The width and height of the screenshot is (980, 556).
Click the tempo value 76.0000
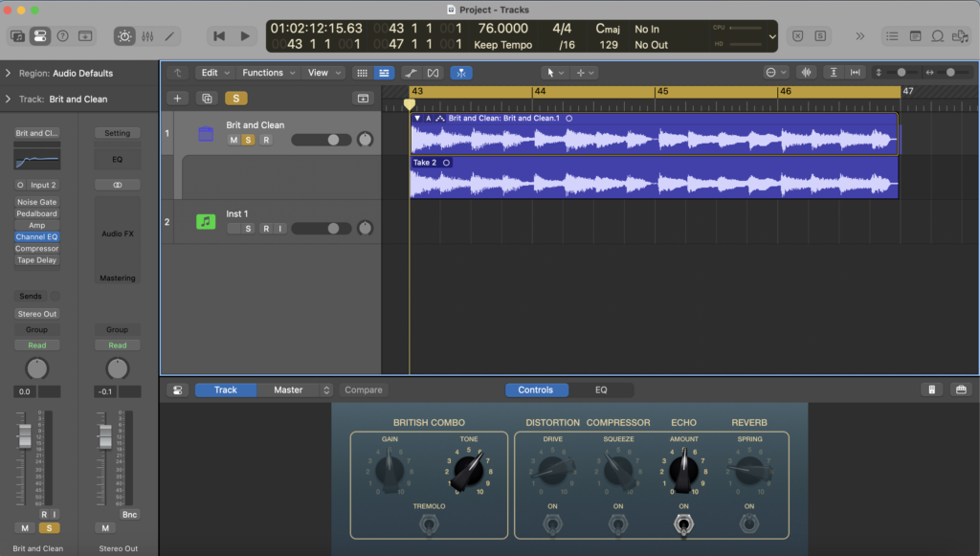(x=502, y=28)
